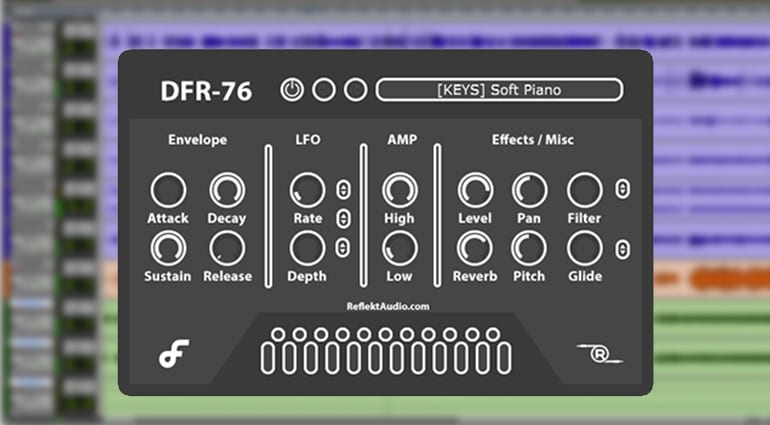
Task: Adjust the Attack knob
Action: pyautogui.click(x=168, y=190)
